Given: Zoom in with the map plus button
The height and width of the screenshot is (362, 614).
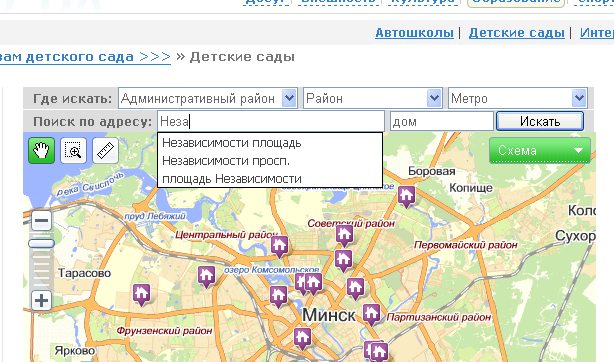Looking at the screenshot, I should [x=41, y=301].
